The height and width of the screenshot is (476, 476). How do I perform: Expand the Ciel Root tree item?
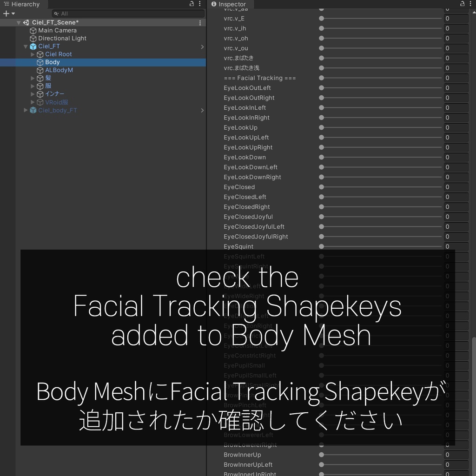(x=33, y=54)
